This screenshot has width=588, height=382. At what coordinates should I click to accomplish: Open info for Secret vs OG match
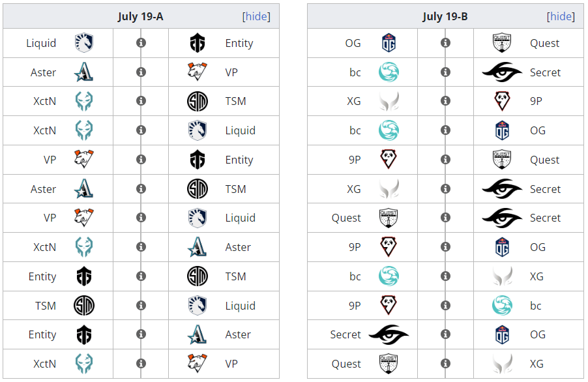coord(445,334)
